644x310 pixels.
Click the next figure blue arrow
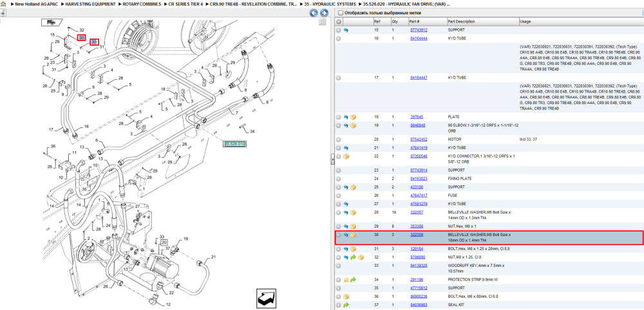tap(324, 13)
